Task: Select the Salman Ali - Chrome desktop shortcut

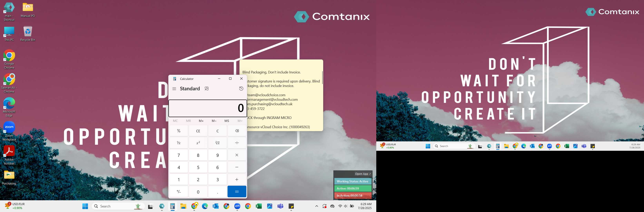Action: 9,83
